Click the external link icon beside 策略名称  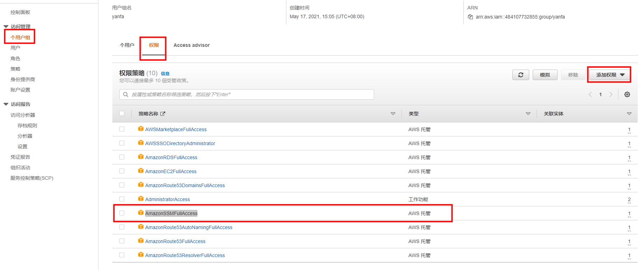(163, 114)
